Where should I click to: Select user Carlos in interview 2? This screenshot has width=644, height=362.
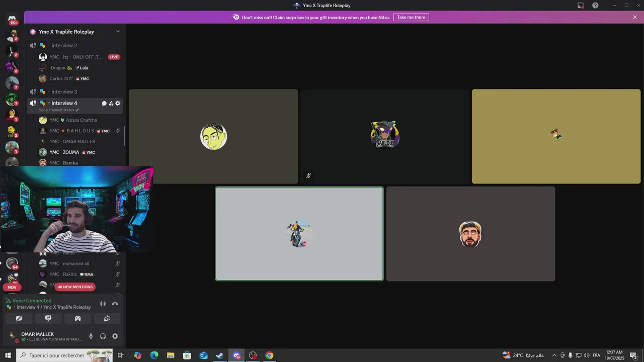[x=80, y=78]
